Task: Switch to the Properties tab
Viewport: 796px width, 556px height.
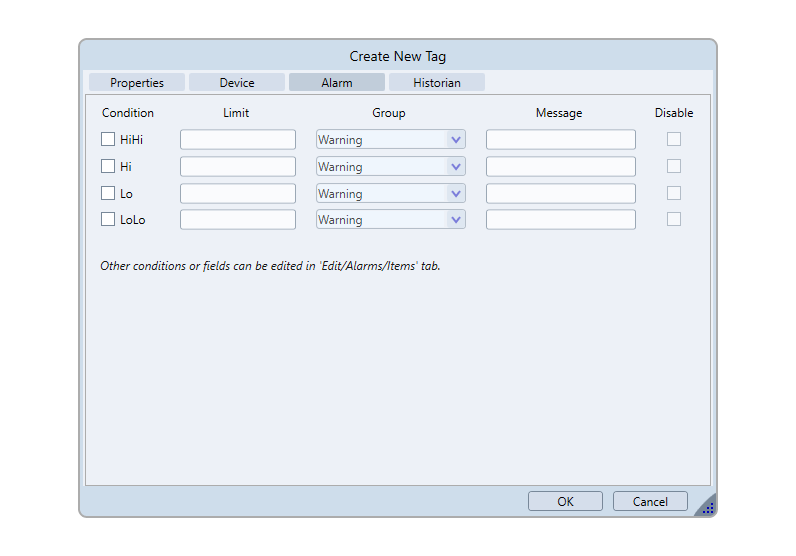Action: (137, 83)
